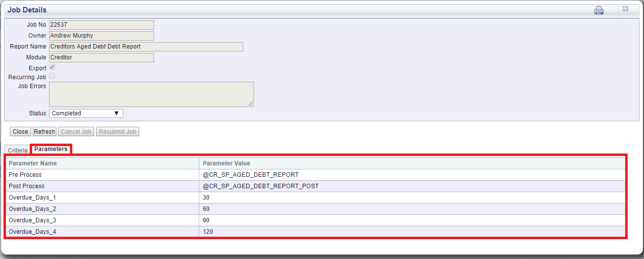This screenshot has width=644, height=259.
Task: Click the value 90 for Overdue_Days_3
Action: point(206,220)
